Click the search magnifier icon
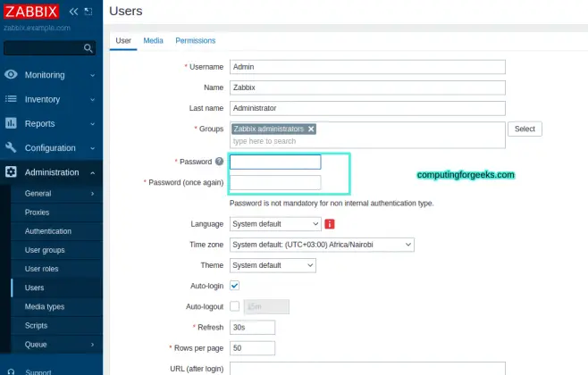Viewport: 588px width, 375px height. 88,48
